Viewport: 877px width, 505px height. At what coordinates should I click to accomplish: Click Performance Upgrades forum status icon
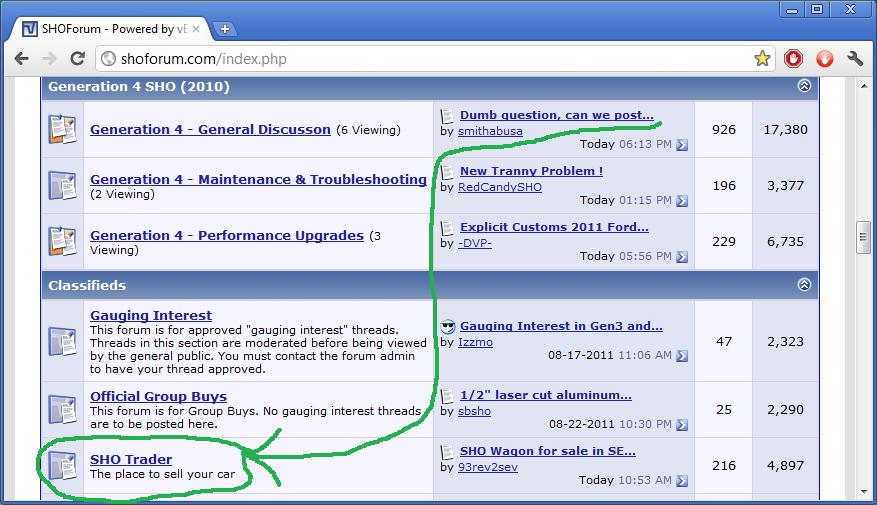(x=62, y=242)
